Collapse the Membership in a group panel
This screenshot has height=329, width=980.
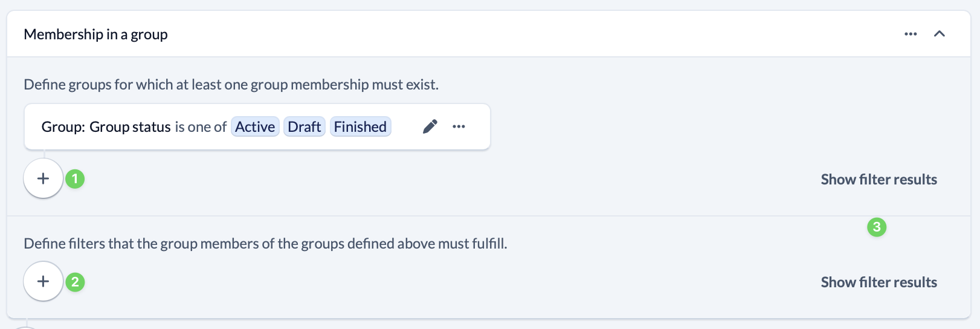(939, 34)
